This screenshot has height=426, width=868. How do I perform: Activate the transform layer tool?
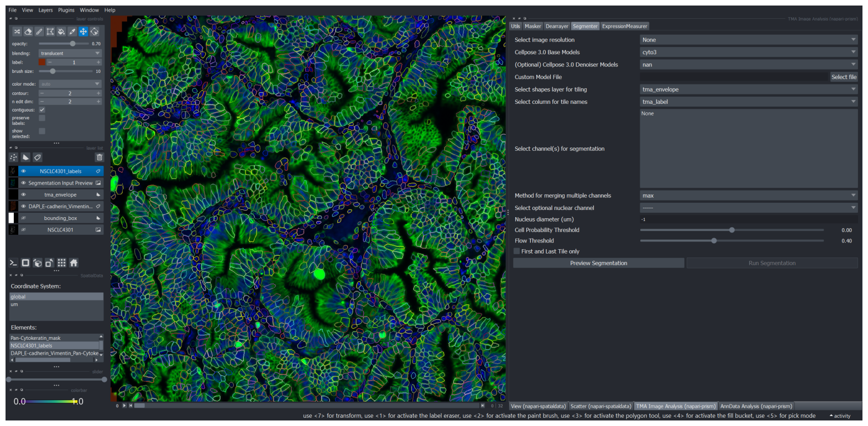95,31
